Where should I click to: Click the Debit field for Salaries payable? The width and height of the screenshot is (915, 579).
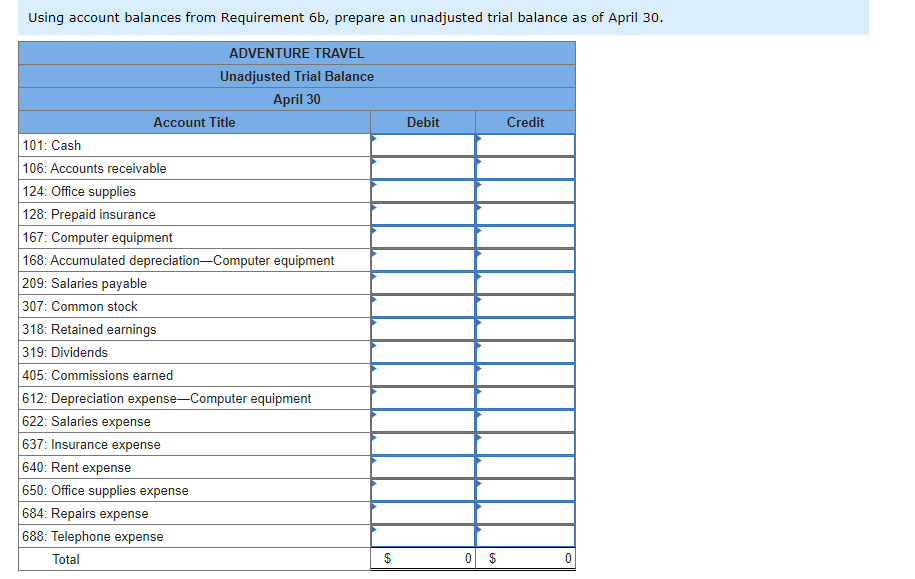click(x=422, y=283)
